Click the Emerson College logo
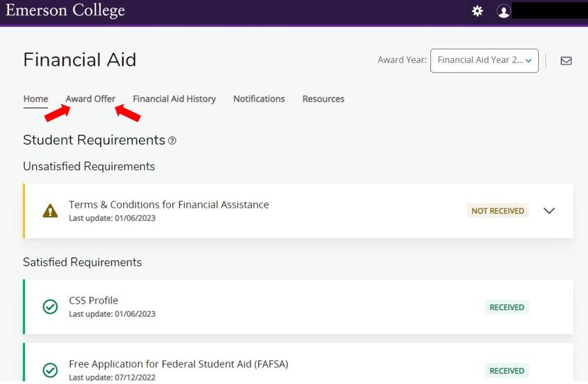 [x=65, y=10]
